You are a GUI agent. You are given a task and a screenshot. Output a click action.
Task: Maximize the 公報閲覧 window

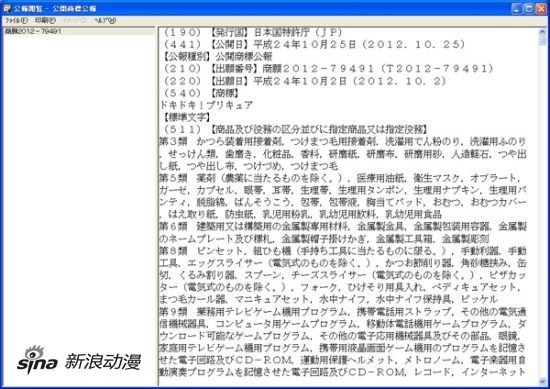pyautogui.click(x=529, y=8)
